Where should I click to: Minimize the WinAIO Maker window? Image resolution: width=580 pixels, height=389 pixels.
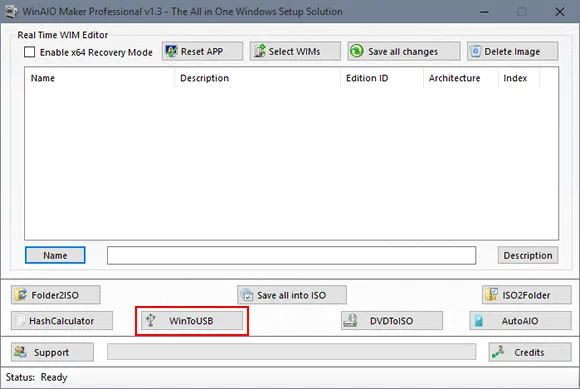484,12
